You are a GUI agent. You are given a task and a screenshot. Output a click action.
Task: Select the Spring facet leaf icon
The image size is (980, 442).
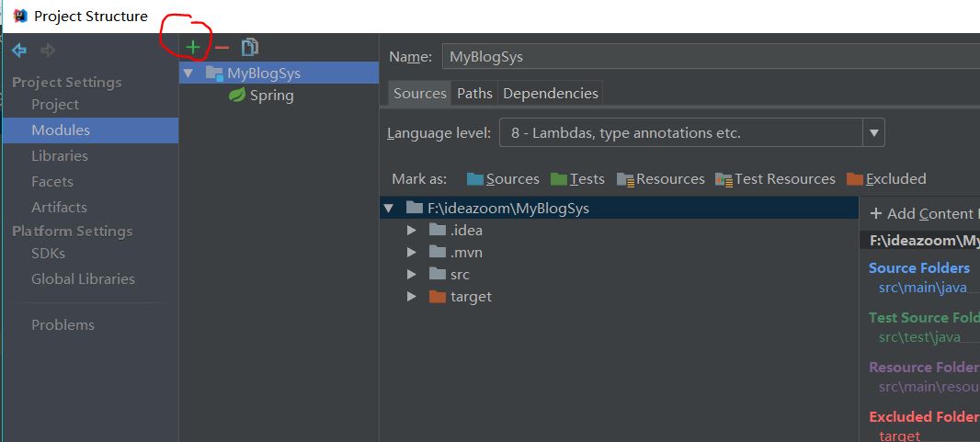point(237,96)
